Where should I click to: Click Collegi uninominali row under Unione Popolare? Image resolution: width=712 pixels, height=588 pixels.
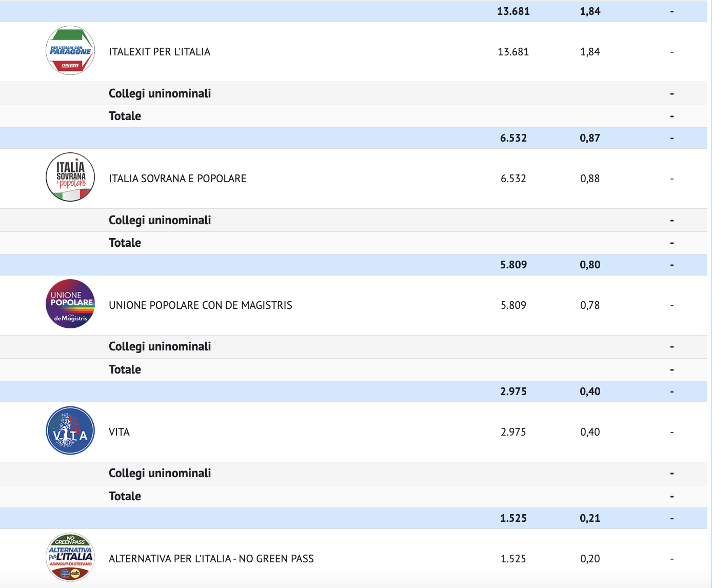click(x=160, y=346)
